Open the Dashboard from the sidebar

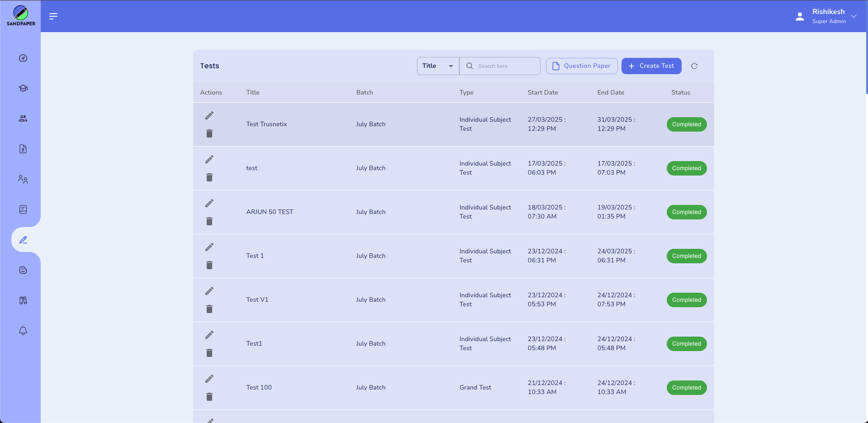click(x=23, y=58)
